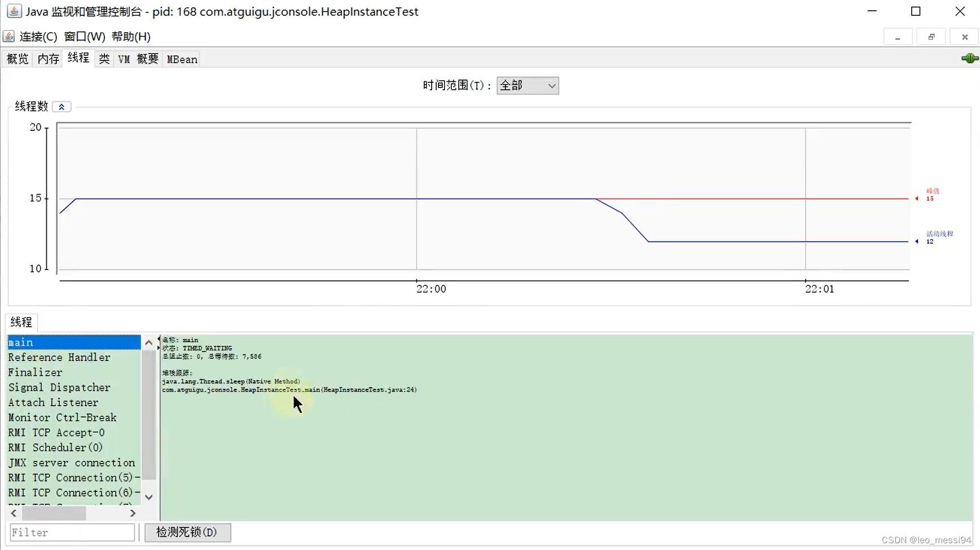The width and height of the screenshot is (980, 550).
Task: Switch to the 类 tab
Action: tap(104, 59)
